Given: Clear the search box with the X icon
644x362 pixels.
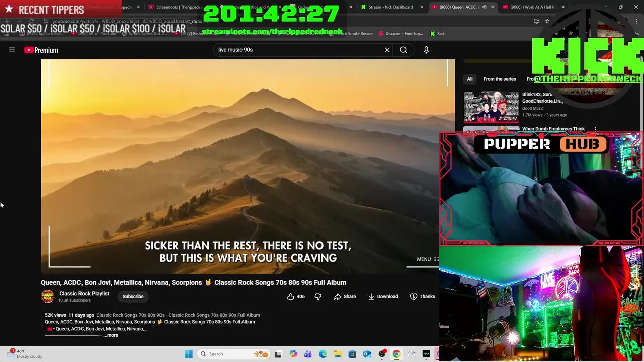Looking at the screenshot, I should [387, 50].
